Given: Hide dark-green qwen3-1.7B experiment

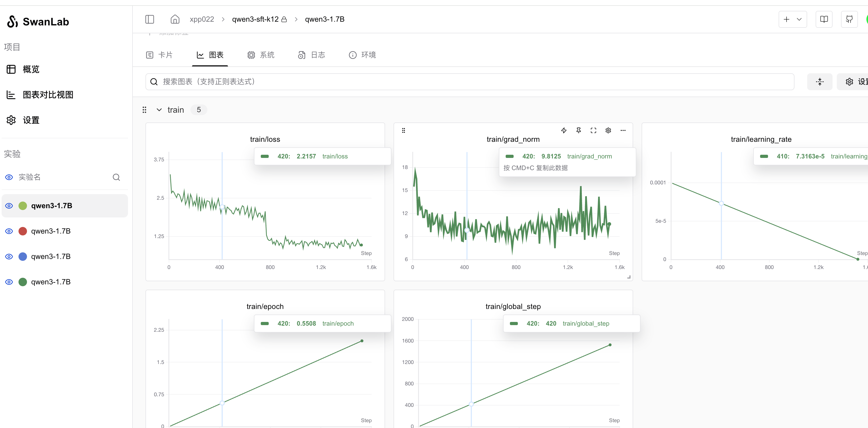Looking at the screenshot, I should 9,282.
